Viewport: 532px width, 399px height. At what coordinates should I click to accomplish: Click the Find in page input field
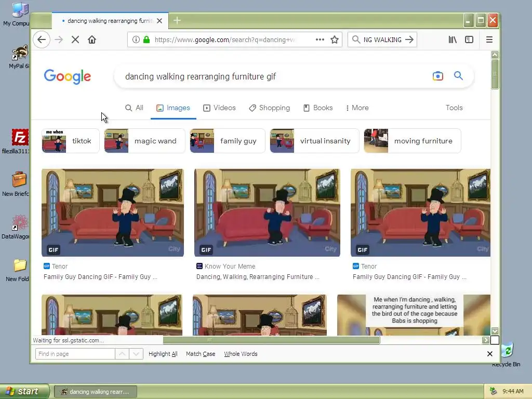coord(75,354)
